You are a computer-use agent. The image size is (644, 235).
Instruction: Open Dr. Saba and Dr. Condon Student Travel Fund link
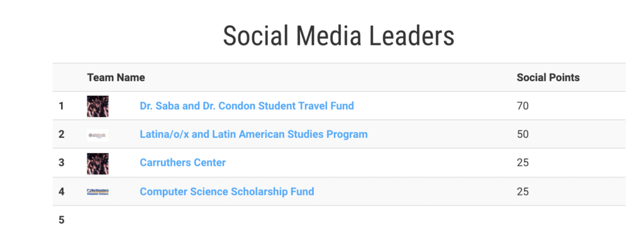247,106
